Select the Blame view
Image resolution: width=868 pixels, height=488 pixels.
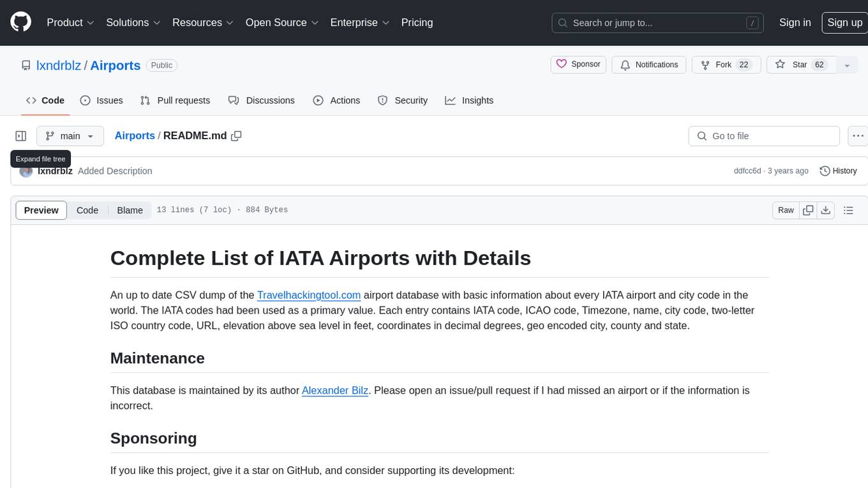point(130,210)
